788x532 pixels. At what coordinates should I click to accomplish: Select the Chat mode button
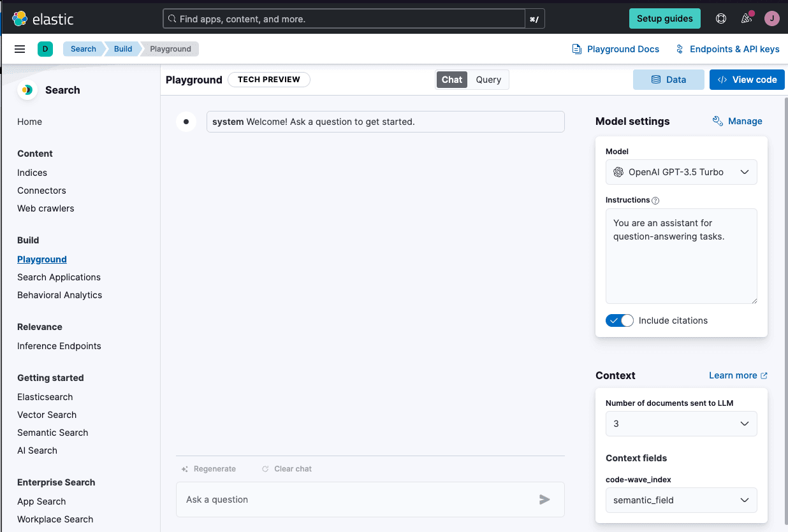pos(451,80)
